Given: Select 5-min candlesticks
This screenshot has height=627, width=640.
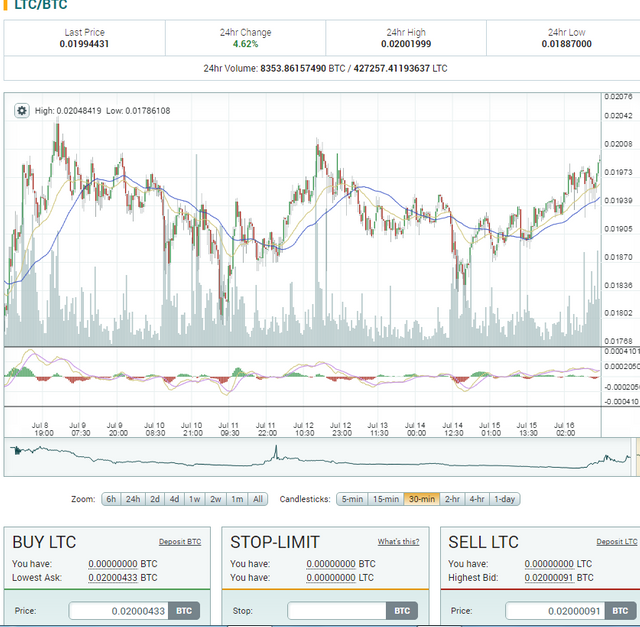Looking at the screenshot, I should (352, 499).
